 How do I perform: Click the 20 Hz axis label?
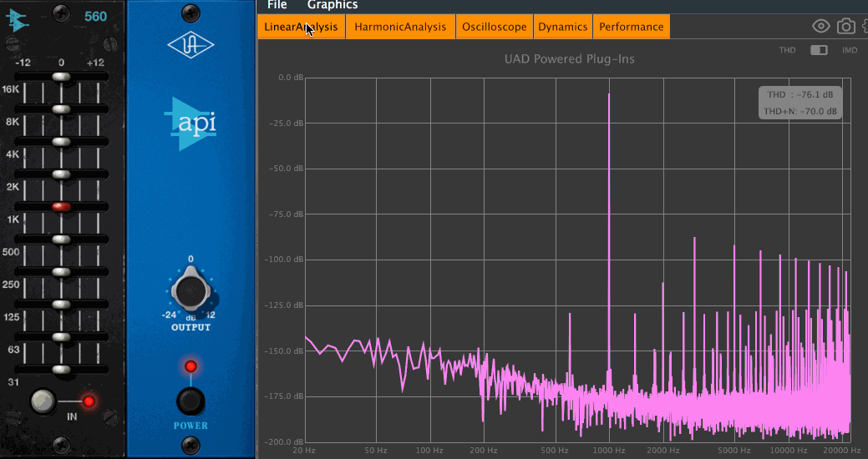(304, 450)
